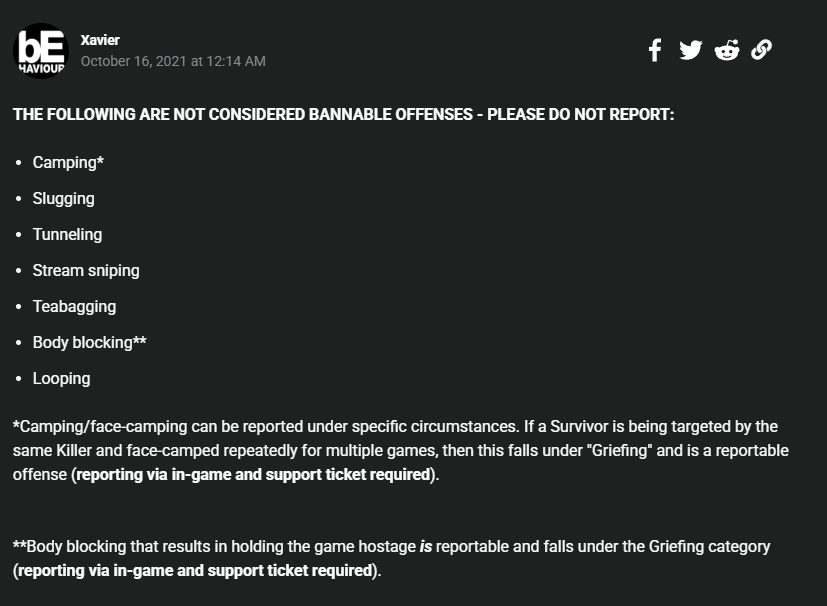Screen dimensions: 827x606
Task: Share the post on Facebook
Action: pyautogui.click(x=655, y=50)
